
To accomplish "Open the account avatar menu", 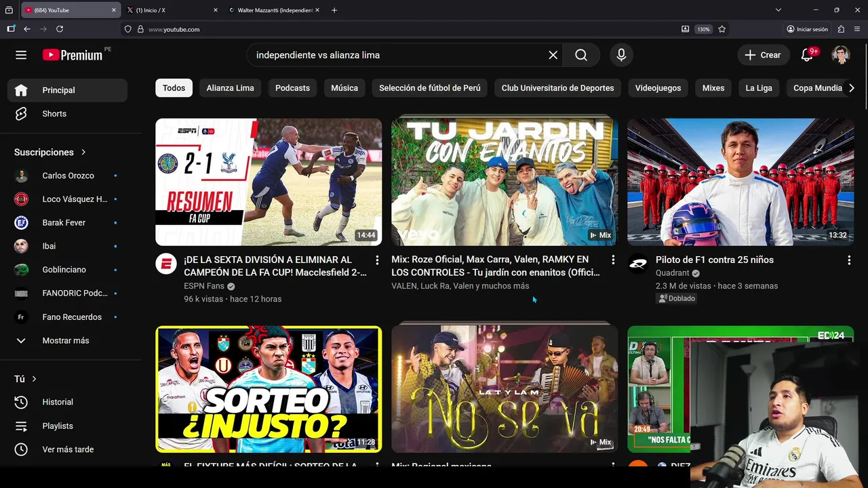I will pos(841,55).
